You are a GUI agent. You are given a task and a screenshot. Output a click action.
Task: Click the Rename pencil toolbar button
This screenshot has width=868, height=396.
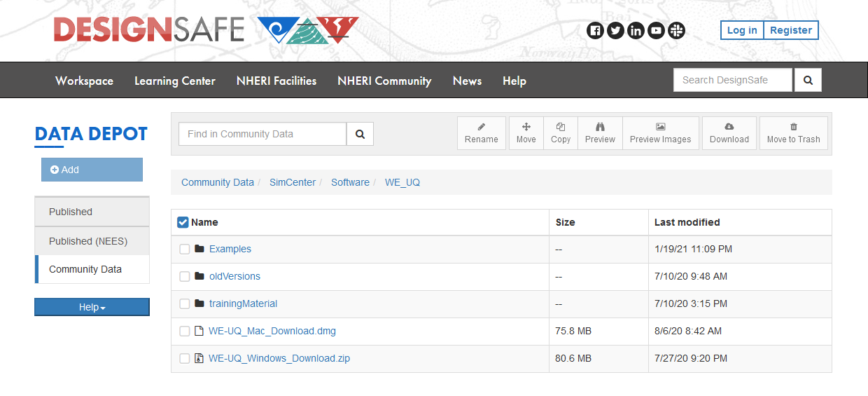482,133
